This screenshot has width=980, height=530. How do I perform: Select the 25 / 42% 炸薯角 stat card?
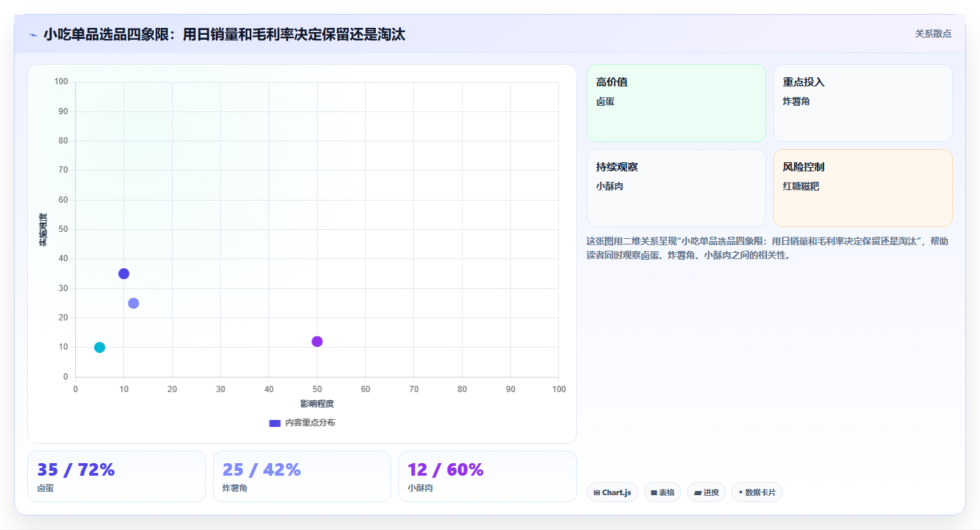click(x=302, y=476)
